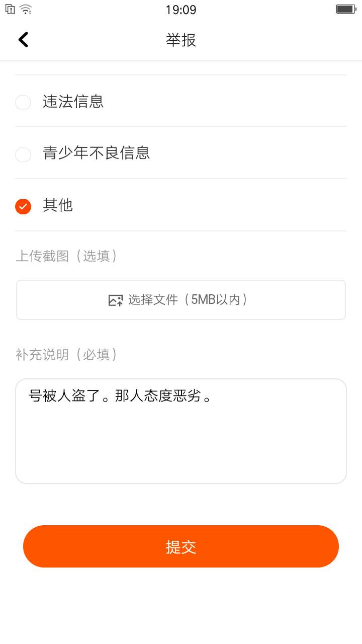Tap the alert notification icon in status bar
This screenshot has width=362, height=644.
point(10,9)
